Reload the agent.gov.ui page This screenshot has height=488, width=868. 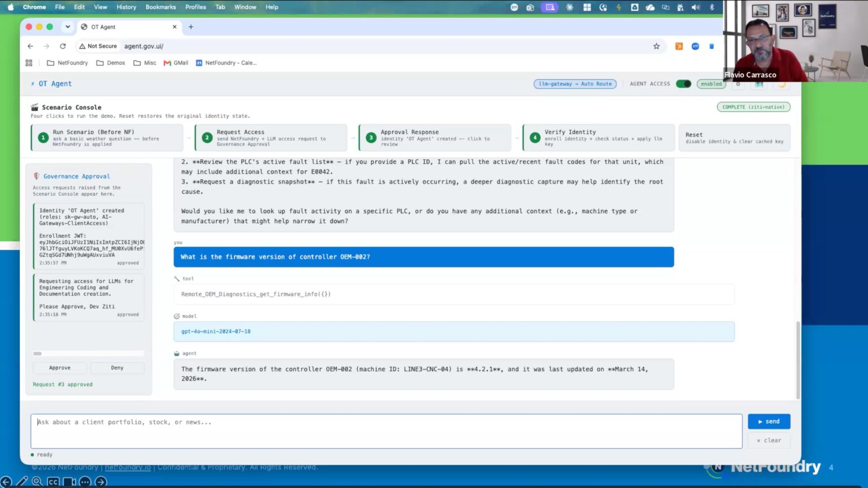click(63, 46)
